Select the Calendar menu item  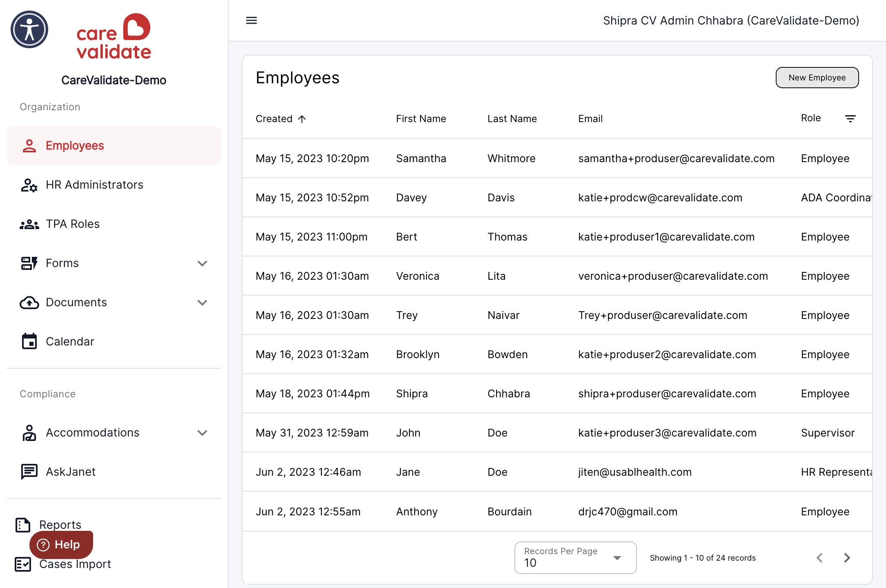click(114, 341)
